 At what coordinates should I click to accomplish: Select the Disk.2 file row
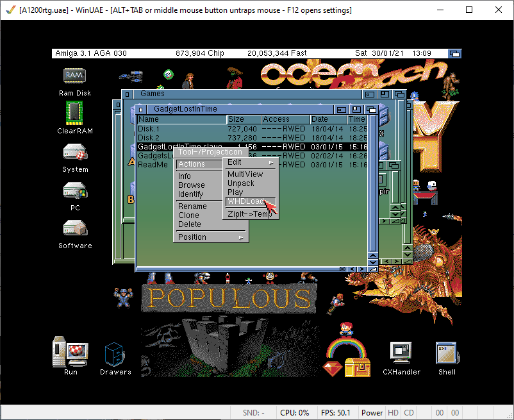(x=252, y=138)
